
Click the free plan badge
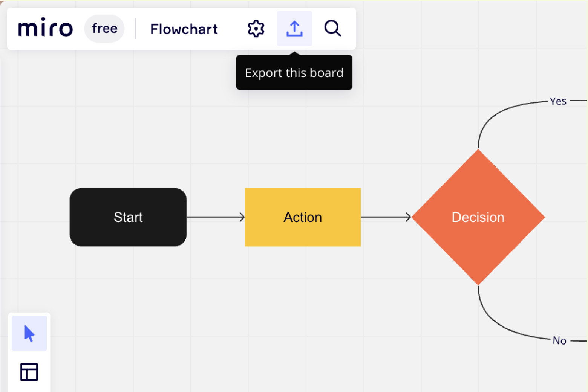click(104, 29)
